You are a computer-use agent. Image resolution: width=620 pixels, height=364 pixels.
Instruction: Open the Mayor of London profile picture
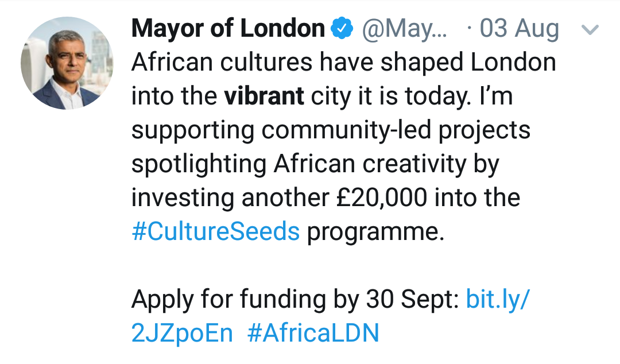pyautogui.click(x=67, y=63)
